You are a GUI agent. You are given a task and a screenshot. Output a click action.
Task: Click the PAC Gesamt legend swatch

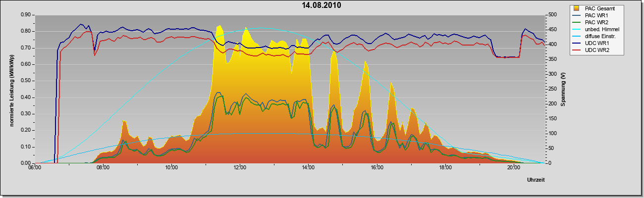click(x=577, y=8)
